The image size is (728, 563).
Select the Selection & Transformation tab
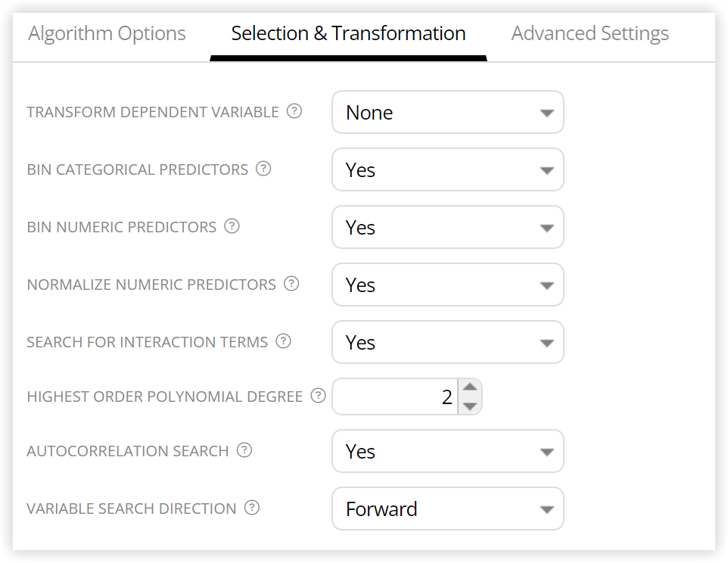[x=348, y=34]
